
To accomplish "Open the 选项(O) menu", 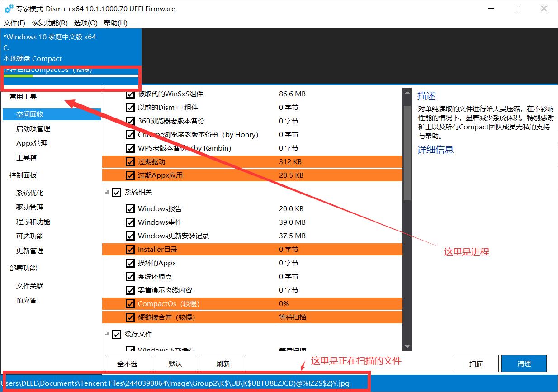I will point(85,23).
